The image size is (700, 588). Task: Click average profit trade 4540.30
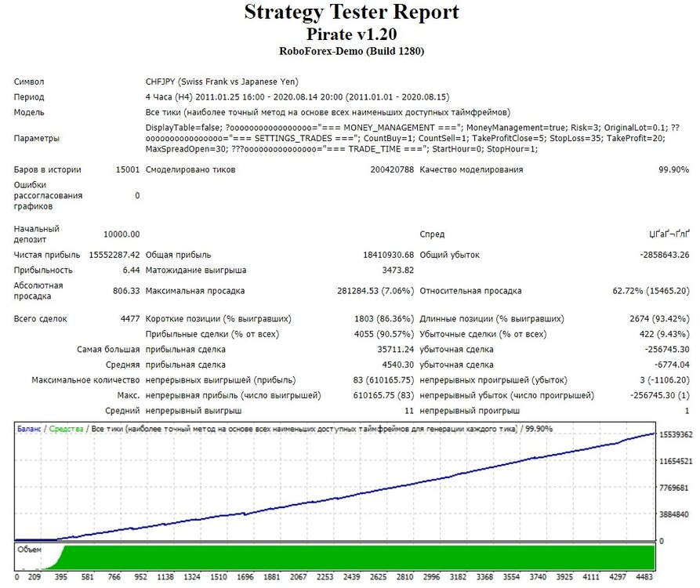pyautogui.click(x=397, y=365)
